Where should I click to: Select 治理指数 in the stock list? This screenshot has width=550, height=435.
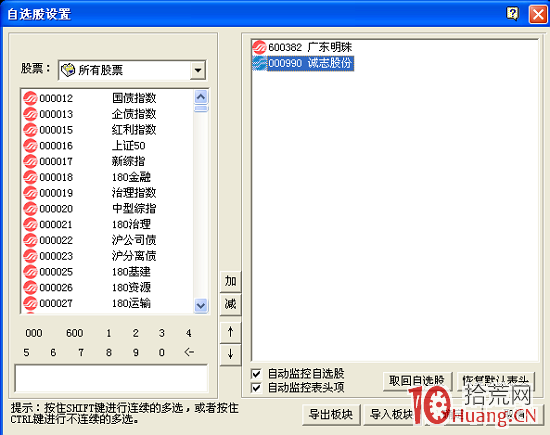click(x=134, y=193)
